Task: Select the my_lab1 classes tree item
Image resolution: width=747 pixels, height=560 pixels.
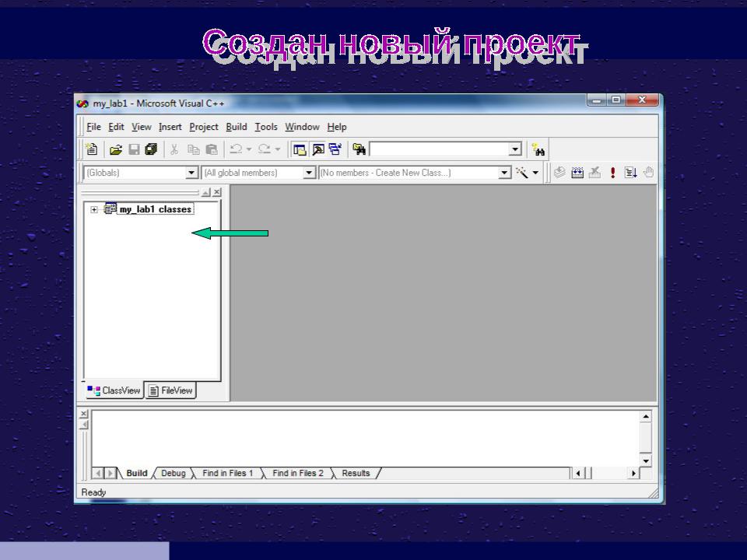Action: tap(156, 209)
